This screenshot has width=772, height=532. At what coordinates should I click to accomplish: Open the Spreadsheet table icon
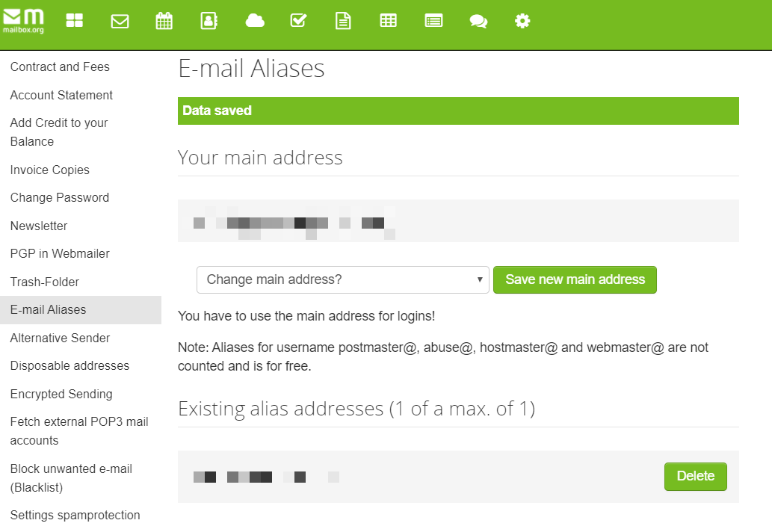(388, 21)
